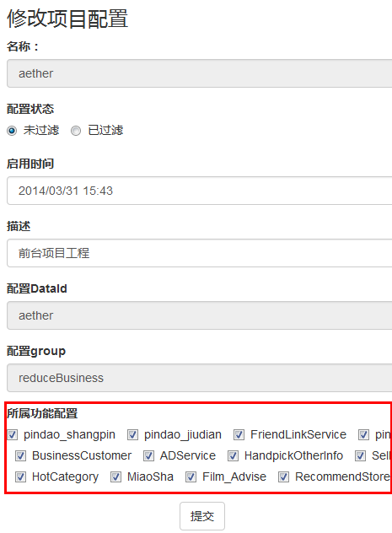Toggle the FriendLinkService checkbox
Screen dimensions: 392x533
(239, 435)
